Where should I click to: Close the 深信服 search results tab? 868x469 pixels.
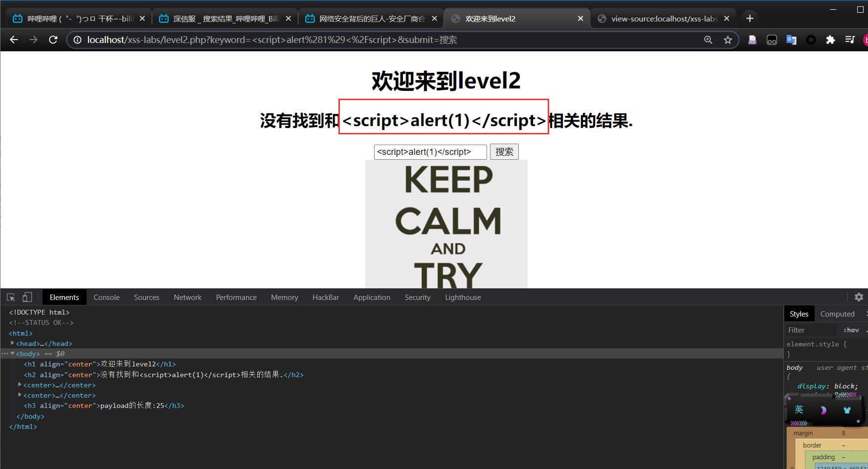(x=288, y=19)
